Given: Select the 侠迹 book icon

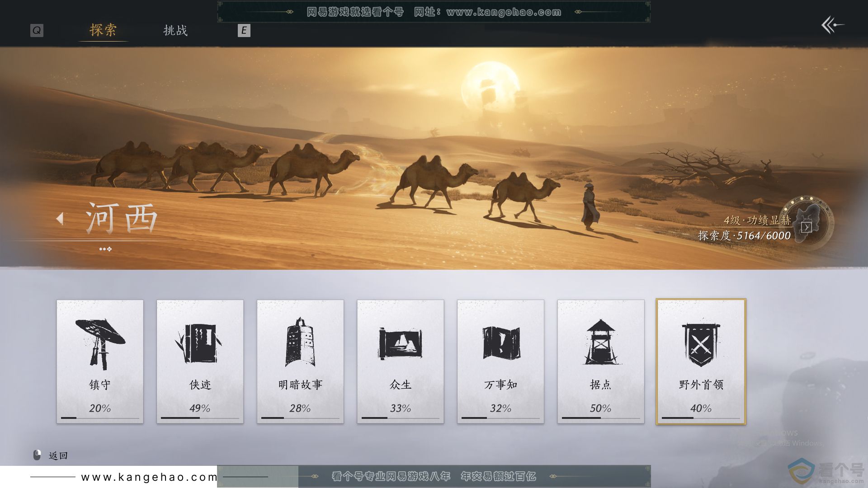Looking at the screenshot, I should point(199,343).
